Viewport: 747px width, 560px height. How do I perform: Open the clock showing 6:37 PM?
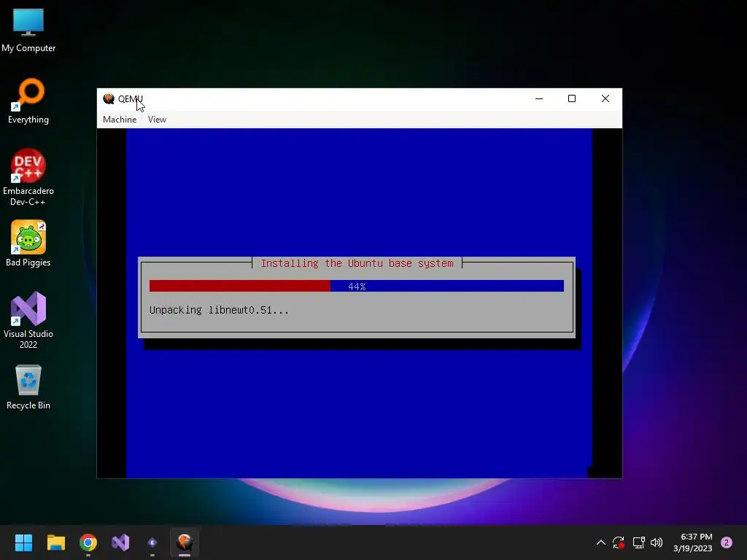pyautogui.click(x=693, y=542)
